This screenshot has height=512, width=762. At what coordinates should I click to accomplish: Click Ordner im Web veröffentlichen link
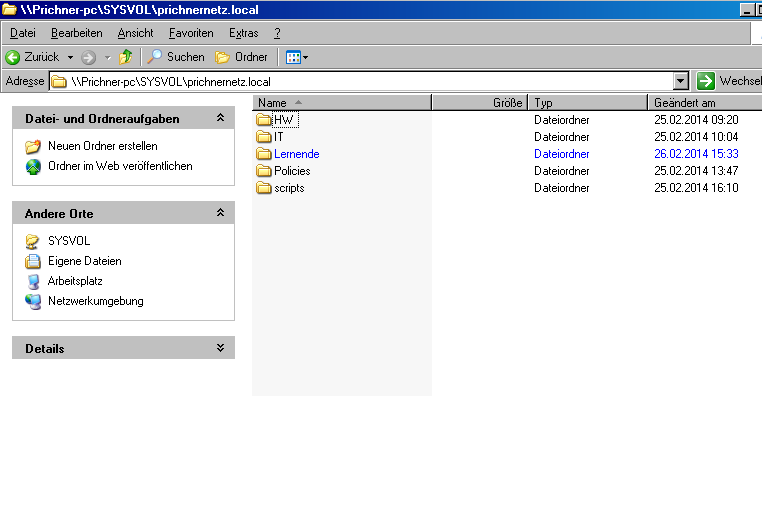point(120,166)
